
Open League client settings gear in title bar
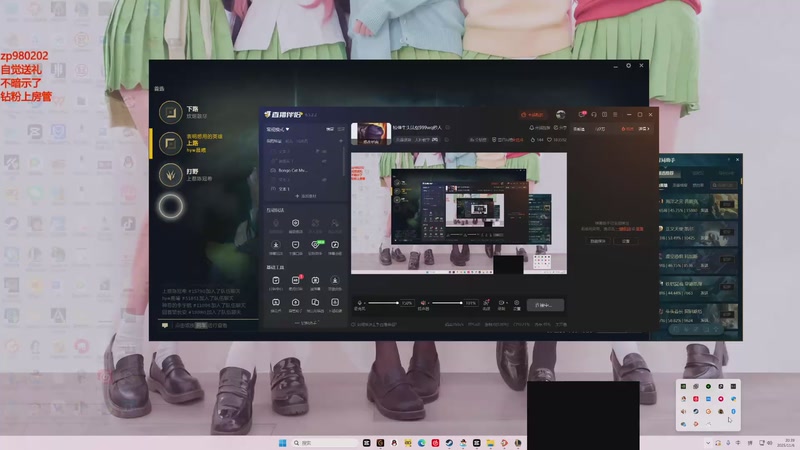[629, 66]
